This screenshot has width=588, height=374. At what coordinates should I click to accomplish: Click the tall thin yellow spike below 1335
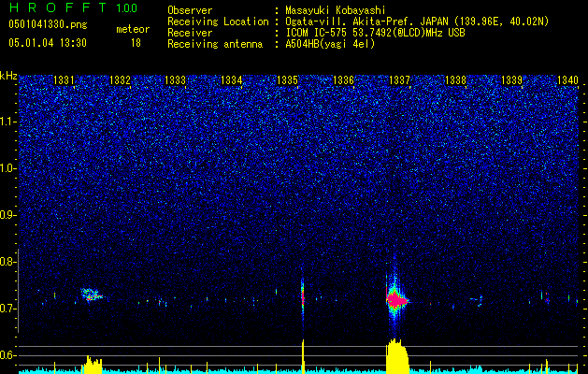click(303, 356)
